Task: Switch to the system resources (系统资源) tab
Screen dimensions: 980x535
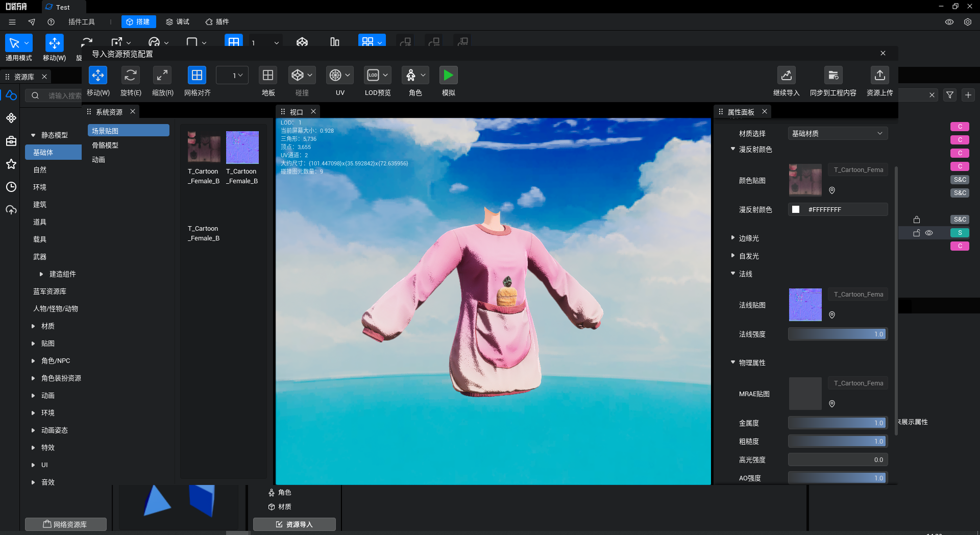Action: pos(109,112)
